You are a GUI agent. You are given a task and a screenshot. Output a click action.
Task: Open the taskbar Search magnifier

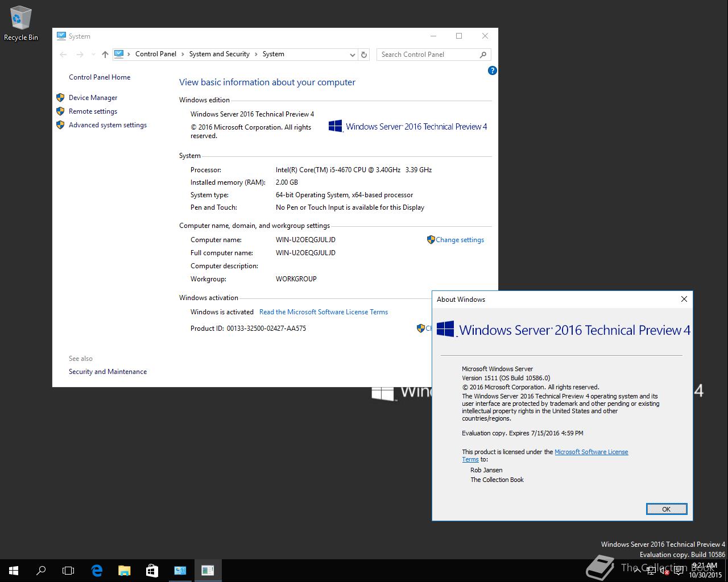coord(41,570)
